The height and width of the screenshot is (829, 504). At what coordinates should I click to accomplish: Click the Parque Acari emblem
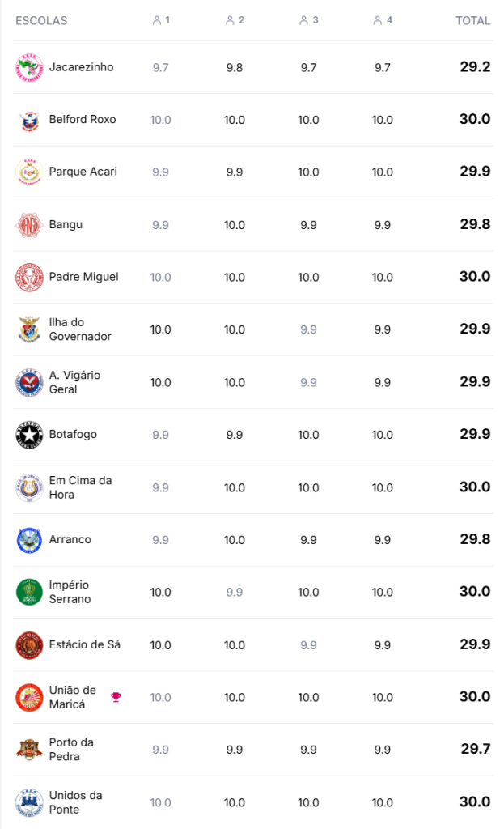pyautogui.click(x=29, y=172)
